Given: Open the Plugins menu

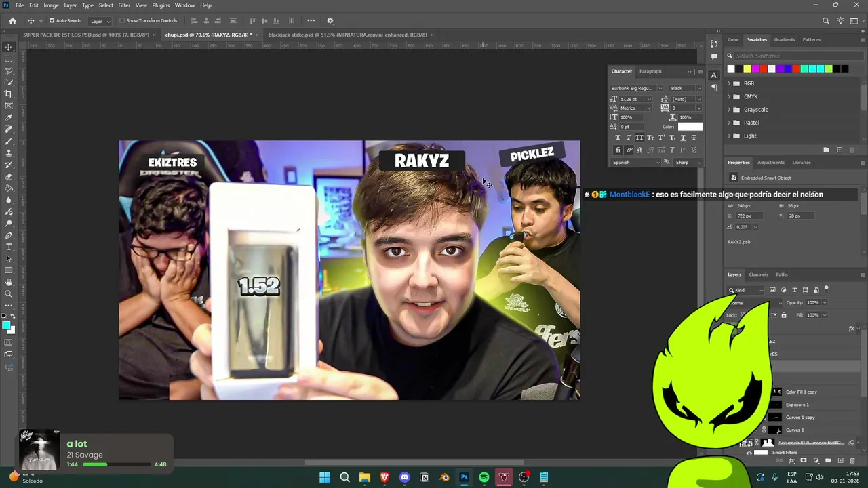Looking at the screenshot, I should [161, 5].
